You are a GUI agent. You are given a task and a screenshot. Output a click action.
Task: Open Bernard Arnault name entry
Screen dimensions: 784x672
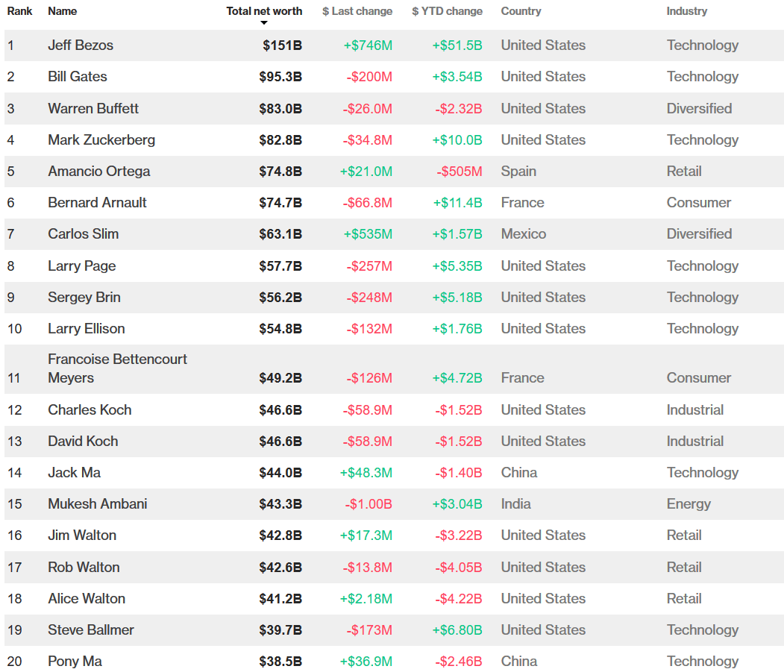pyautogui.click(x=97, y=203)
